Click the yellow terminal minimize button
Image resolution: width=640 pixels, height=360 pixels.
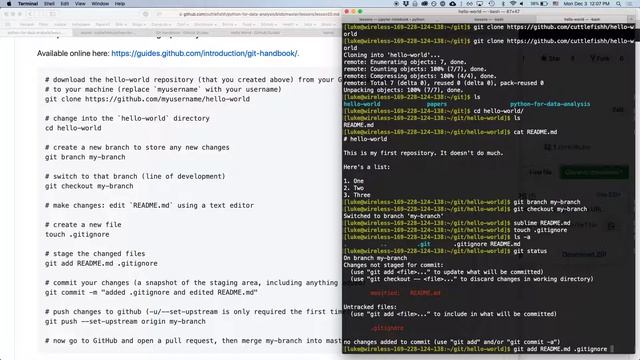coord(353,12)
